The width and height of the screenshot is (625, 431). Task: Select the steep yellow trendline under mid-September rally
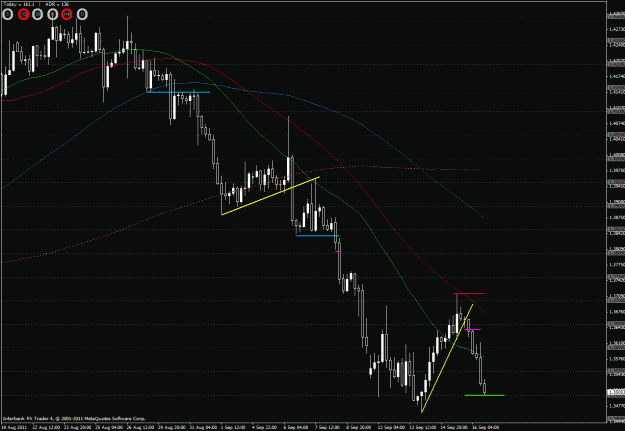447,358
